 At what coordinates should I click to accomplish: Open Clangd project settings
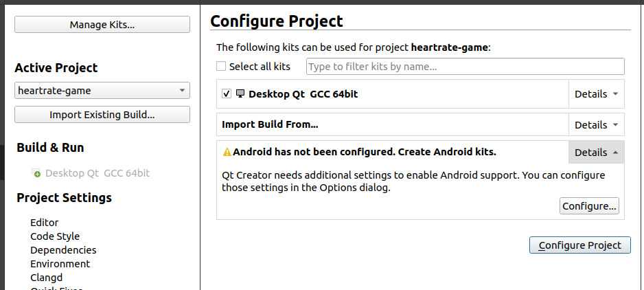tap(47, 278)
